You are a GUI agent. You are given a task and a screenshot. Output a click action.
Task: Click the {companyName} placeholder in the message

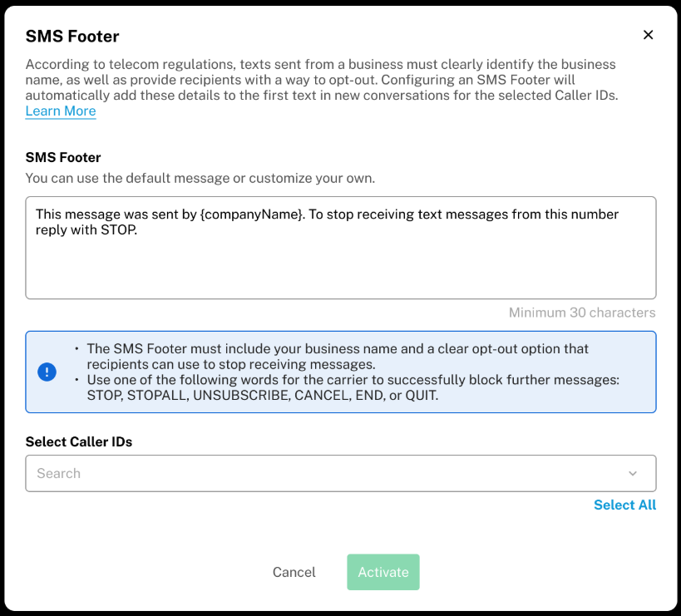tap(253, 214)
